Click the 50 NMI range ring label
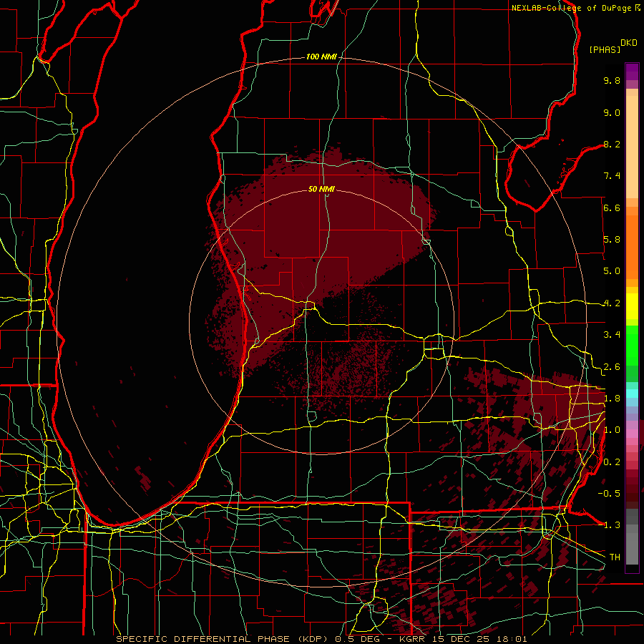644x644 pixels. click(321, 189)
